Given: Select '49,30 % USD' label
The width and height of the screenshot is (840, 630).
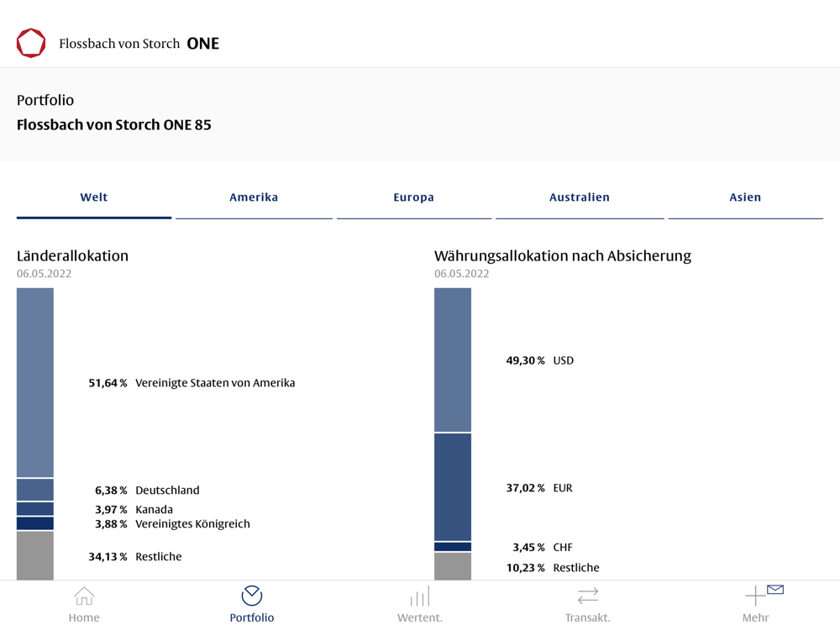Looking at the screenshot, I should coord(540,360).
